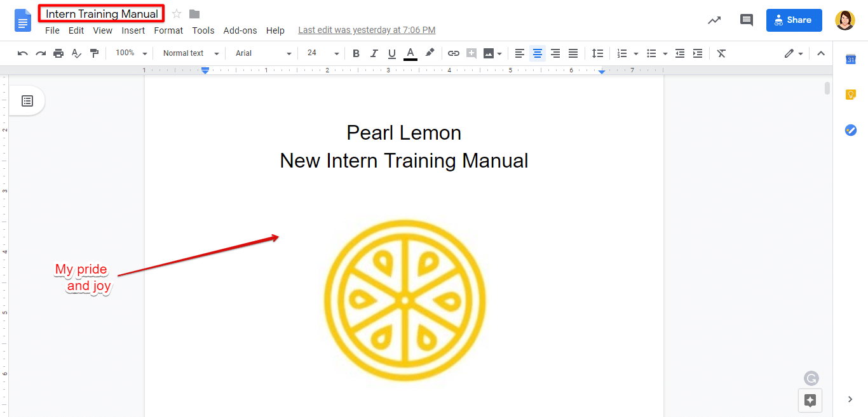Increase indent
The height and width of the screenshot is (417, 868).
[x=698, y=53]
